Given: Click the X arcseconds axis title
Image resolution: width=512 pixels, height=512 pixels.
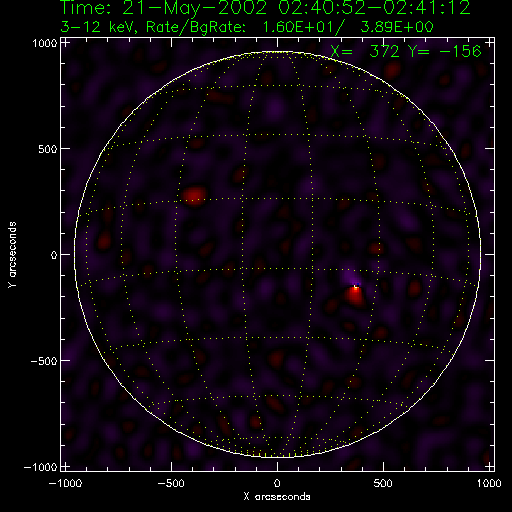Looking at the screenshot, I should [x=277, y=497].
